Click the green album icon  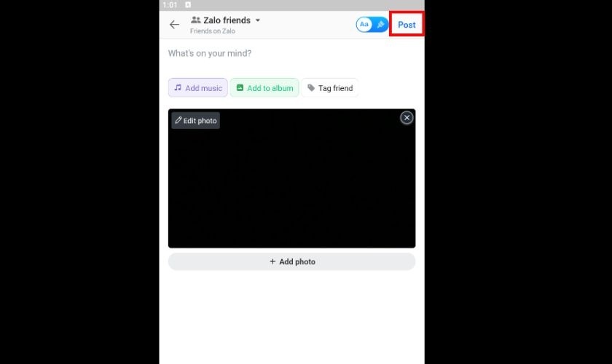pos(240,88)
